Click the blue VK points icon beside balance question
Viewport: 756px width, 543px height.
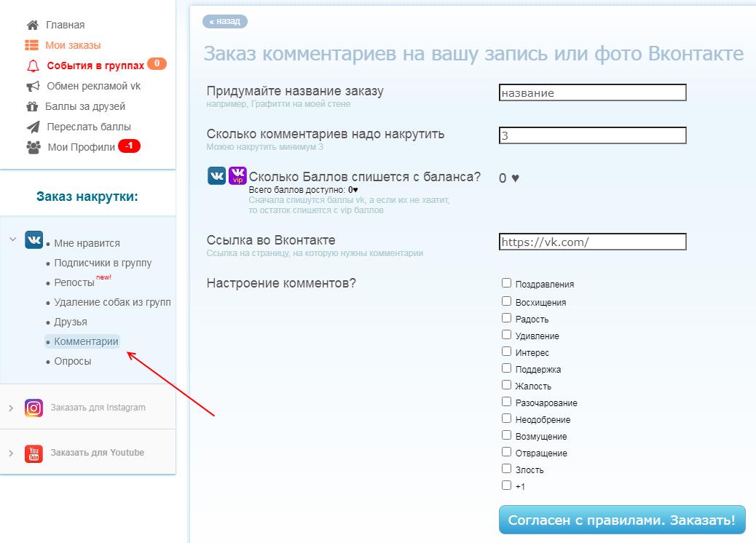216,176
